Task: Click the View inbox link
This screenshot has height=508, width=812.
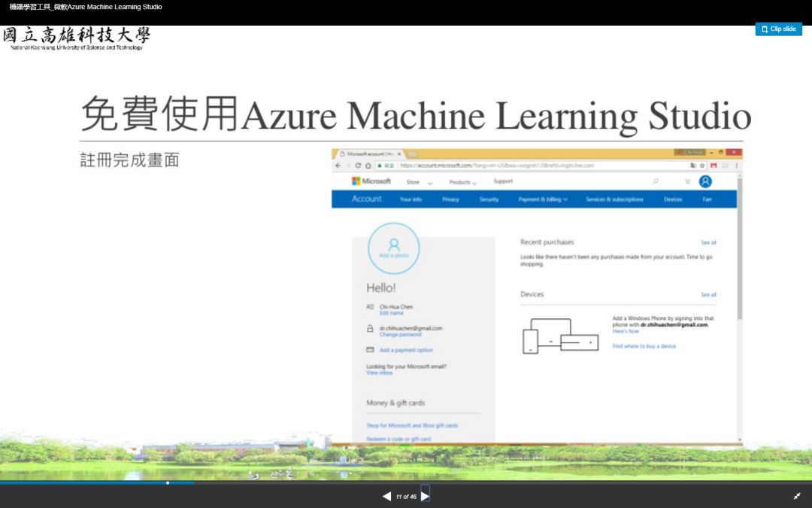Action: (380, 373)
